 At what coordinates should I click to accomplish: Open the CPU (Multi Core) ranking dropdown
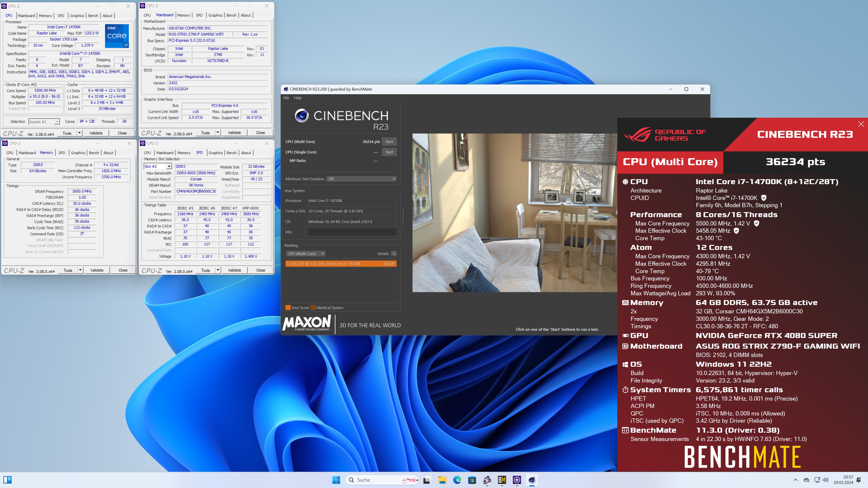pos(305,253)
